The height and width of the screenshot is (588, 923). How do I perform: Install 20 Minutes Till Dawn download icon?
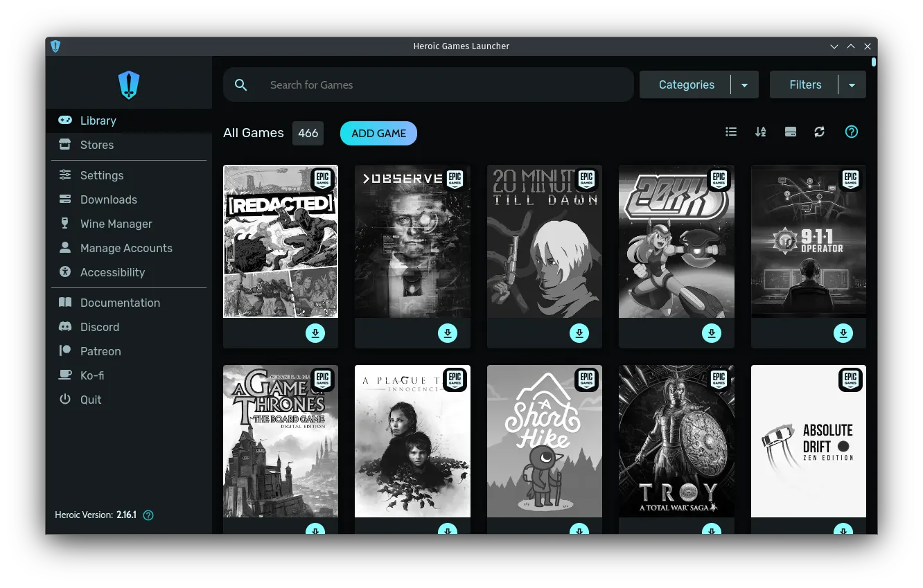coord(579,333)
